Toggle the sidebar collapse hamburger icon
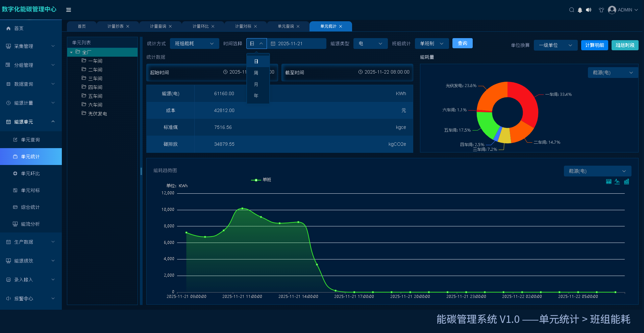644x333 pixels. (x=69, y=10)
